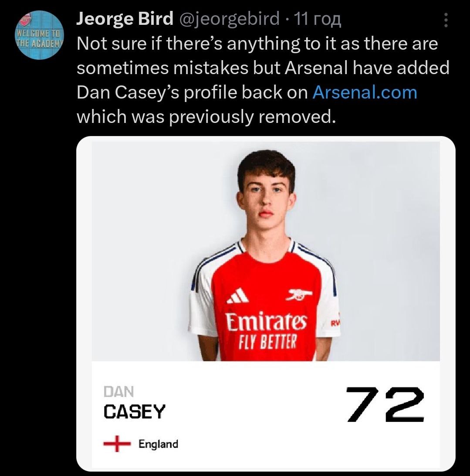Open the Dan Casey profile image
Viewport: 470px width, 476px height.
[266, 303]
